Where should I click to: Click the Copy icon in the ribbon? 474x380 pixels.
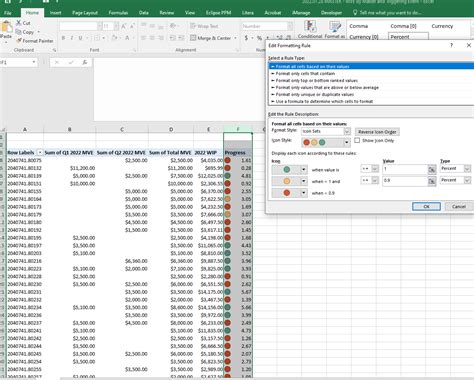tap(19, 32)
